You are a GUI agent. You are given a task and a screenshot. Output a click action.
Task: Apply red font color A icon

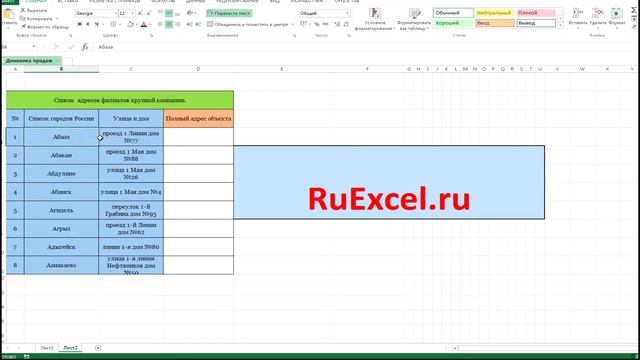144,24
